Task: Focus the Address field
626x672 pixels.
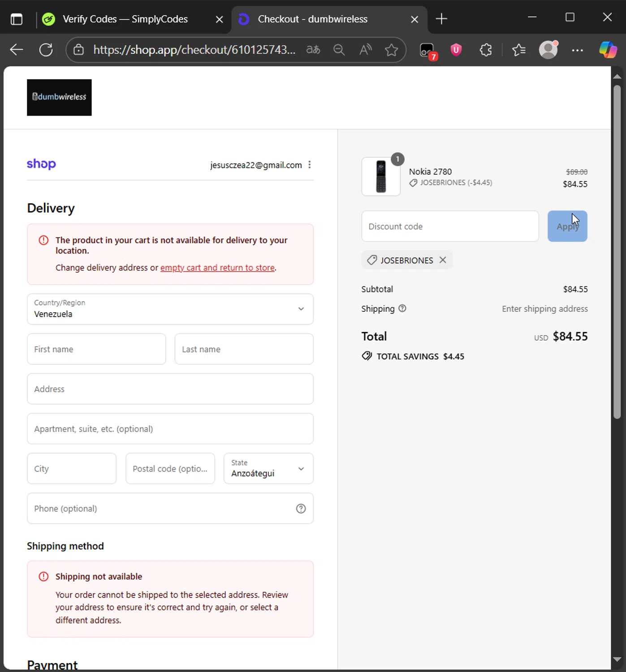Action: pos(170,389)
